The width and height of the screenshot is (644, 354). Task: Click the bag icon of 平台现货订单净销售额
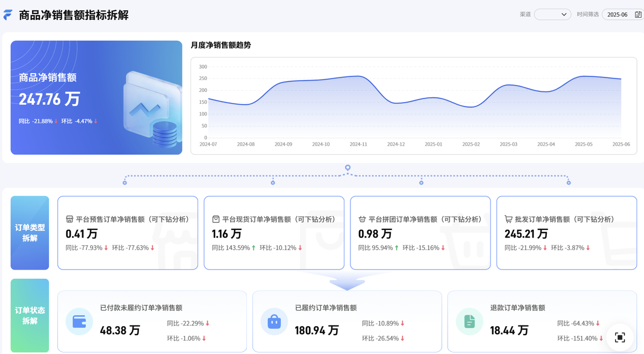click(216, 219)
